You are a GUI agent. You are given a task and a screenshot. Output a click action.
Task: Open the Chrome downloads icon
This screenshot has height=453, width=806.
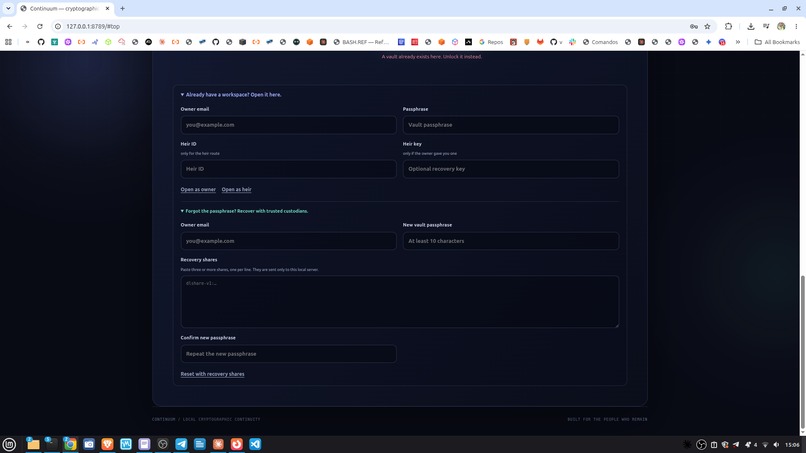tap(750, 26)
